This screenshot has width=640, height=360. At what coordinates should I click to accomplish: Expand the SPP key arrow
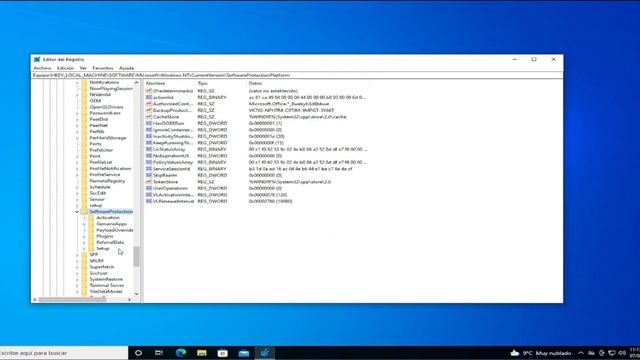tap(77, 255)
